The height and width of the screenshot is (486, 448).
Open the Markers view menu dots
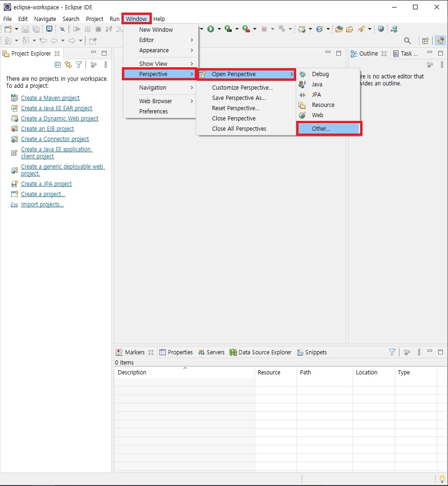[419, 352]
